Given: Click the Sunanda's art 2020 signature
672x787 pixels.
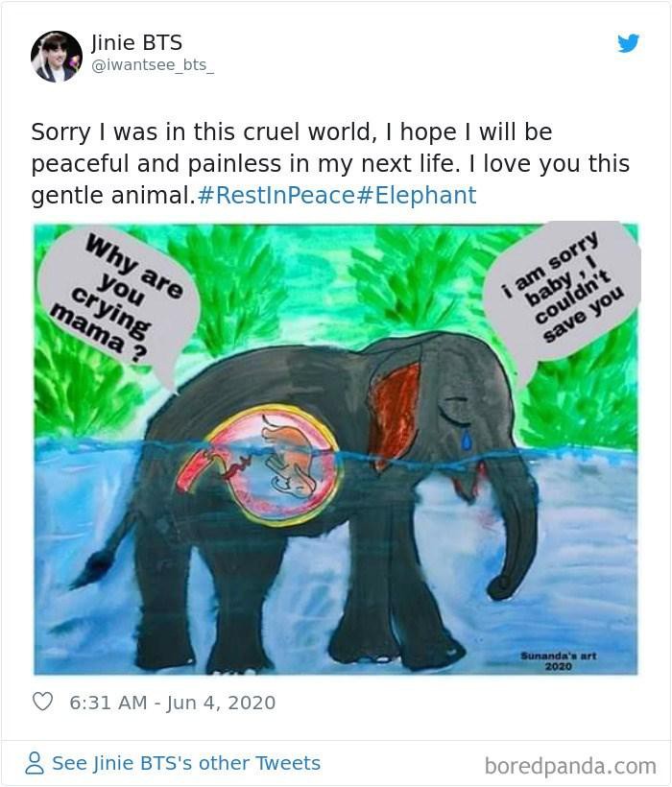Looking at the screenshot, I should (x=559, y=660).
